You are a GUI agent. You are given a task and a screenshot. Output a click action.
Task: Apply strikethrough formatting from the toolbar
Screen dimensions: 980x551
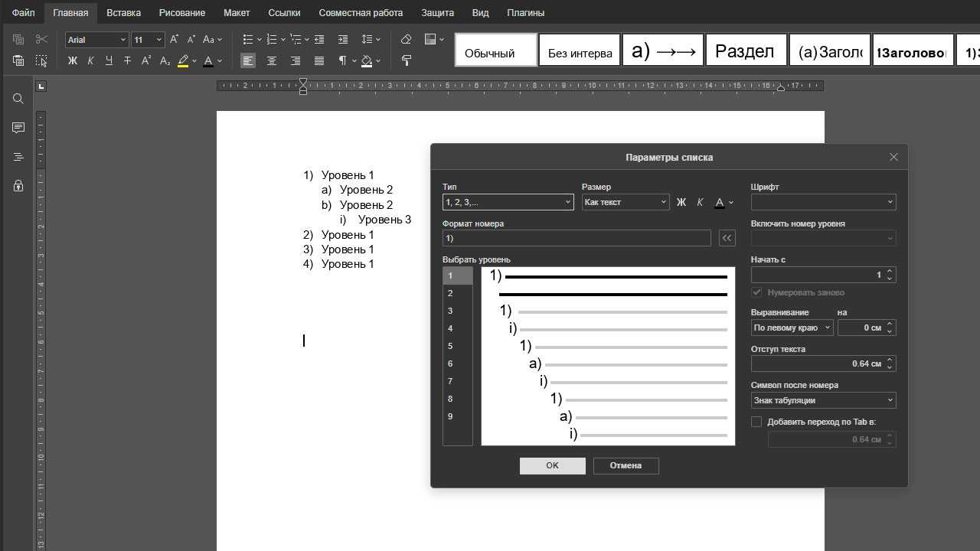127,61
